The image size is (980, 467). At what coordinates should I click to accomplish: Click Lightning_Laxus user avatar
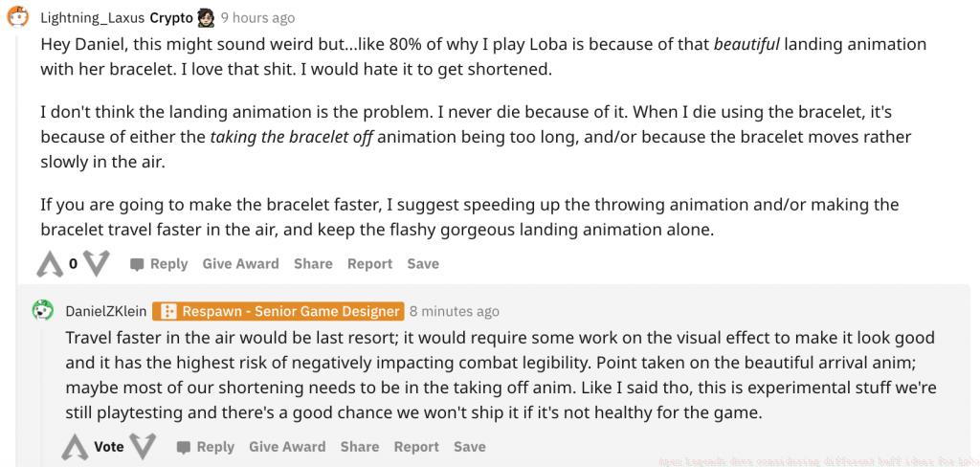click(x=19, y=17)
